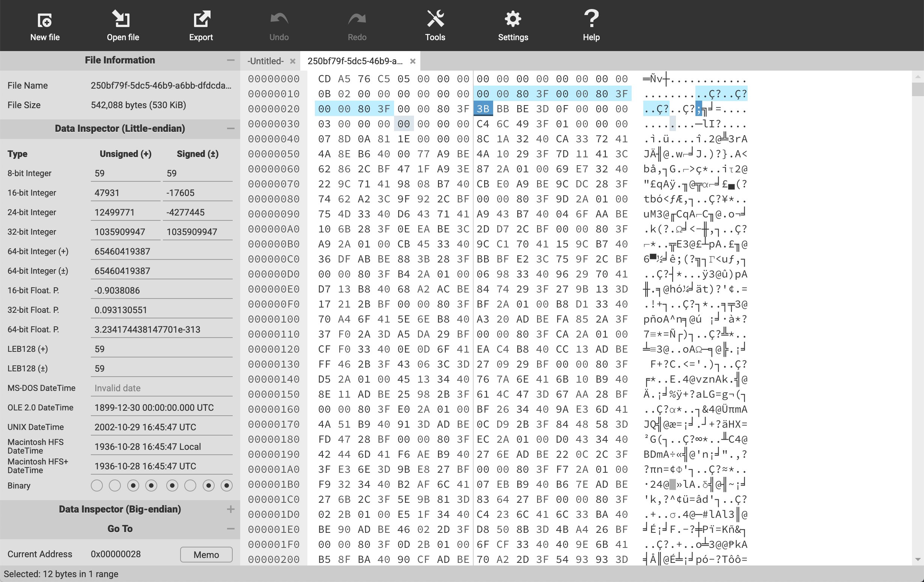Open the Help question mark icon
The image size is (924, 582).
pos(591,18)
